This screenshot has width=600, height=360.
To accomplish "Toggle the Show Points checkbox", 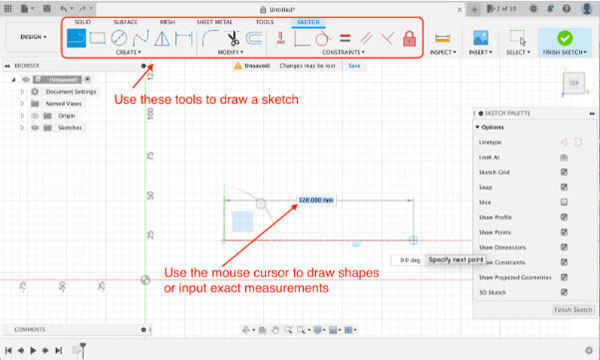I will pos(564,232).
